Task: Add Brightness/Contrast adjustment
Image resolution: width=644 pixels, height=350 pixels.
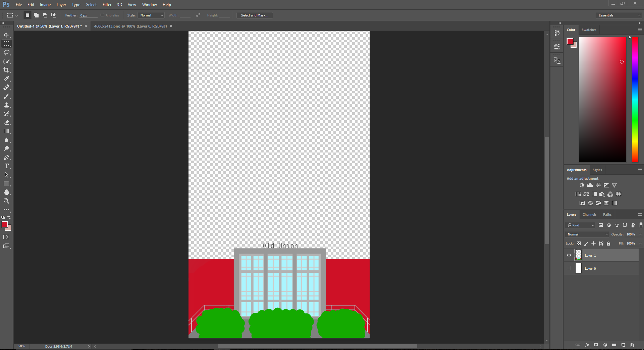Action: (x=582, y=185)
